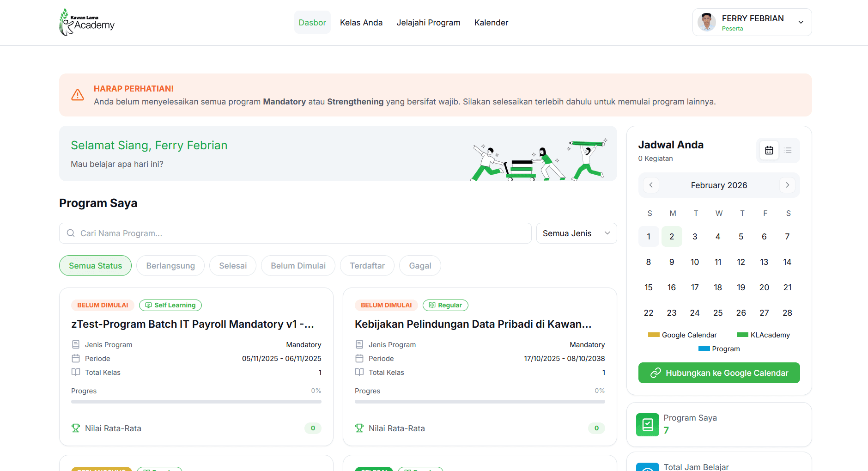This screenshot has width=868, height=471.
Task: Click the search magnifier icon
Action: pos(71,233)
